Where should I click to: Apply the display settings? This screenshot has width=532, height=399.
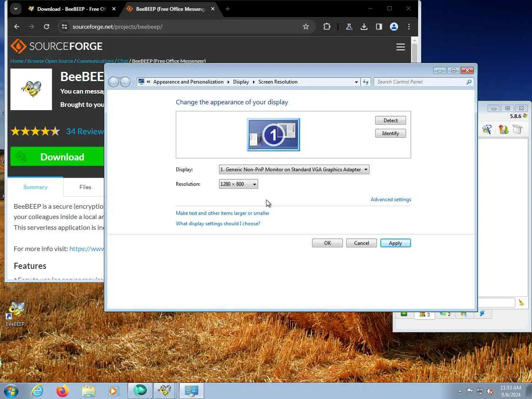click(x=396, y=243)
